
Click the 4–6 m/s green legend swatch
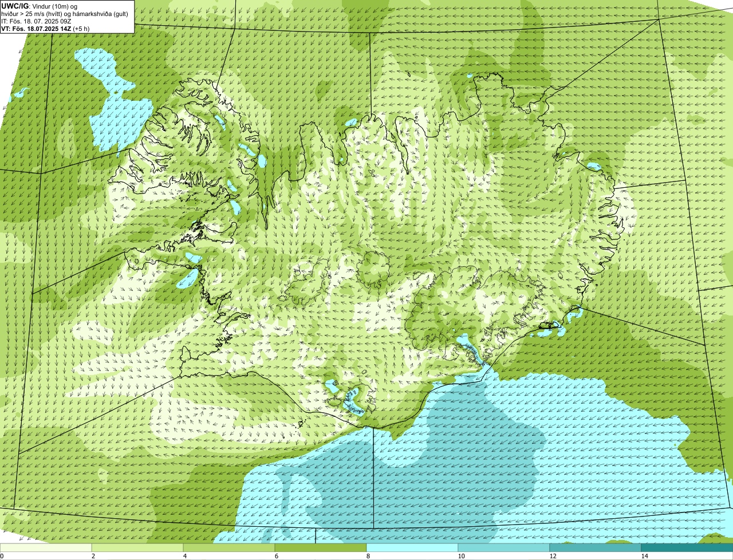pyautogui.click(x=229, y=548)
